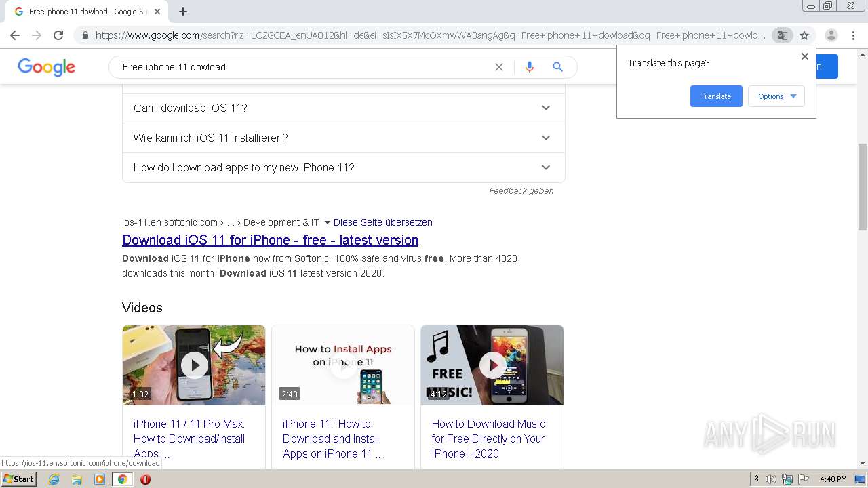Click the softonic breadcrumb URL text
Image resolution: width=868 pixels, height=488 pixels.
220,222
